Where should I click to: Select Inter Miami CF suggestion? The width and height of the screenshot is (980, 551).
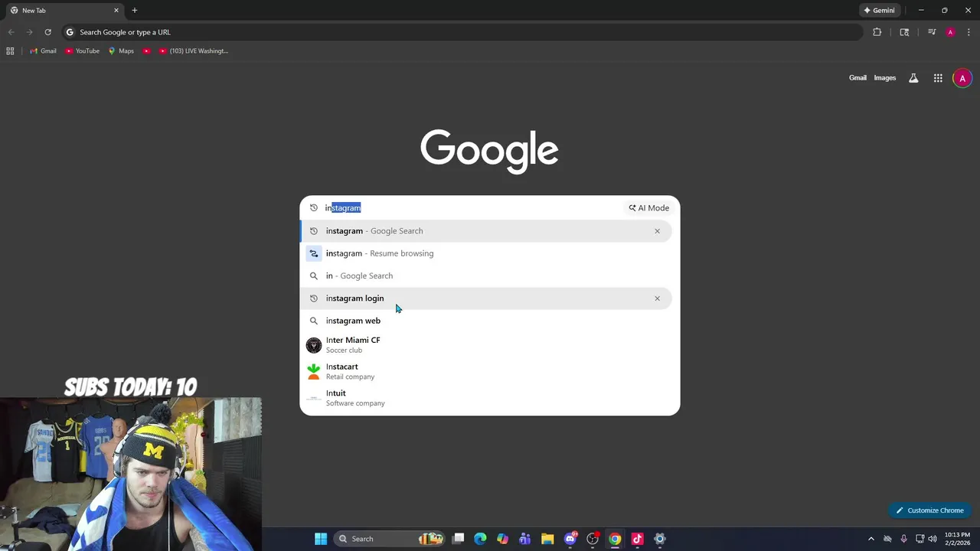pyautogui.click(x=485, y=344)
